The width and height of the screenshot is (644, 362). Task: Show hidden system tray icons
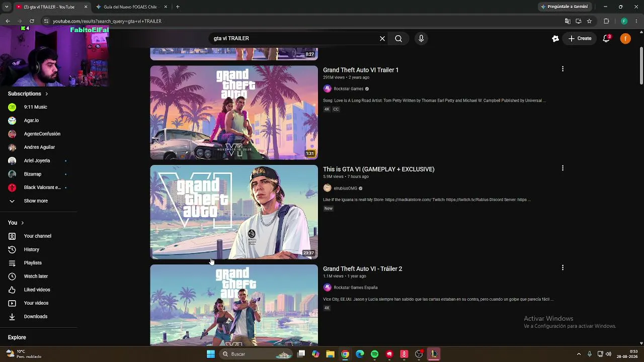pyautogui.click(x=579, y=354)
